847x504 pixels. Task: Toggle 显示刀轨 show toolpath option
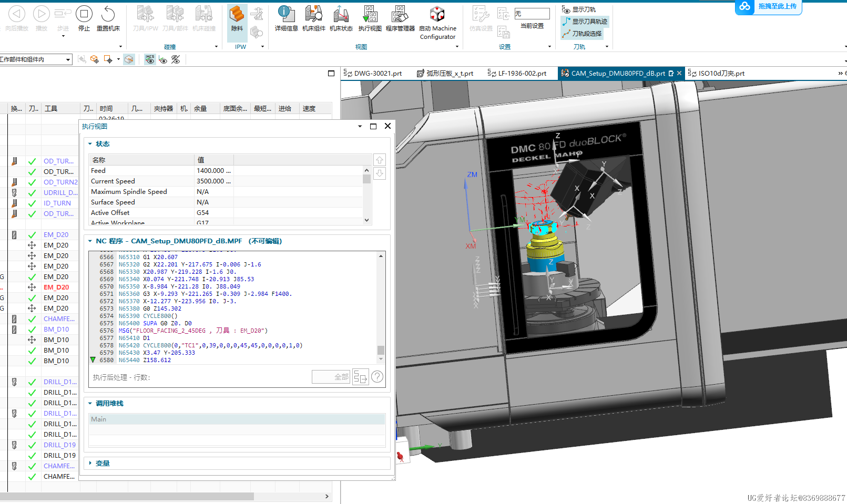(x=578, y=9)
